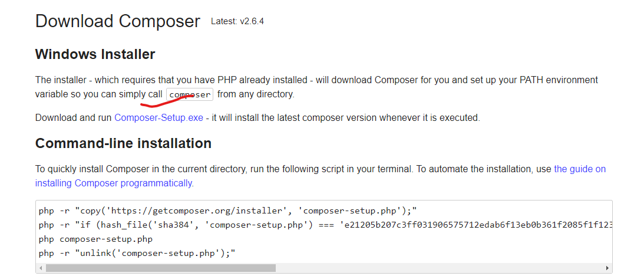The height and width of the screenshot is (276, 644).
Task: Click the Latest: v2.6.4 version label
Action: (237, 21)
